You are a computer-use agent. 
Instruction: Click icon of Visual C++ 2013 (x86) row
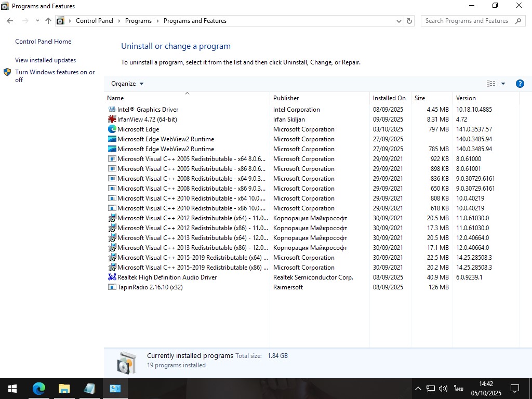pos(112,247)
